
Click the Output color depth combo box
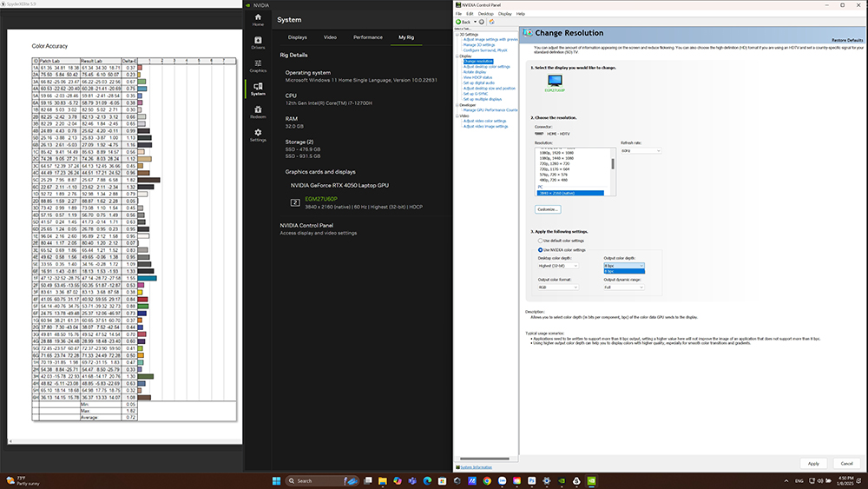(x=624, y=266)
